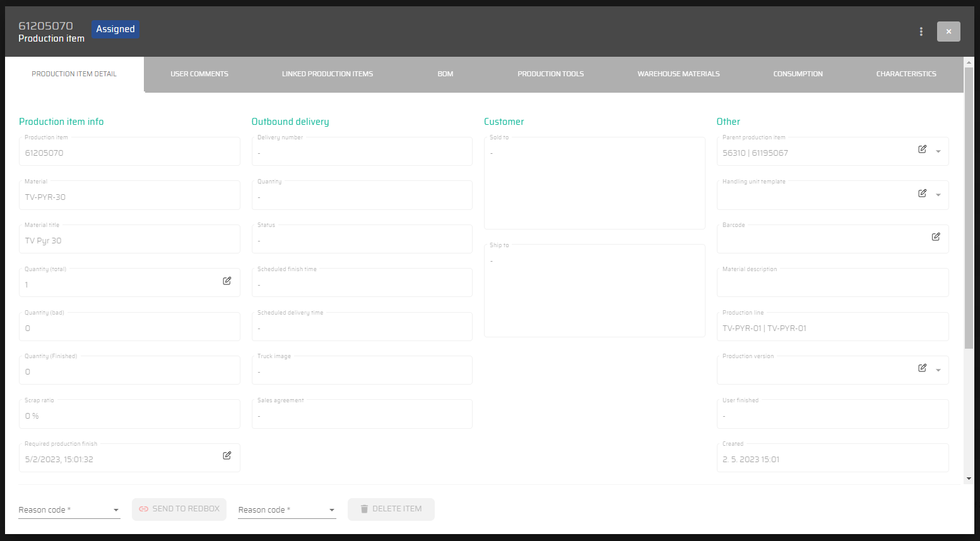Close the production item dialog
Viewport: 980px width, 541px height.
point(948,32)
